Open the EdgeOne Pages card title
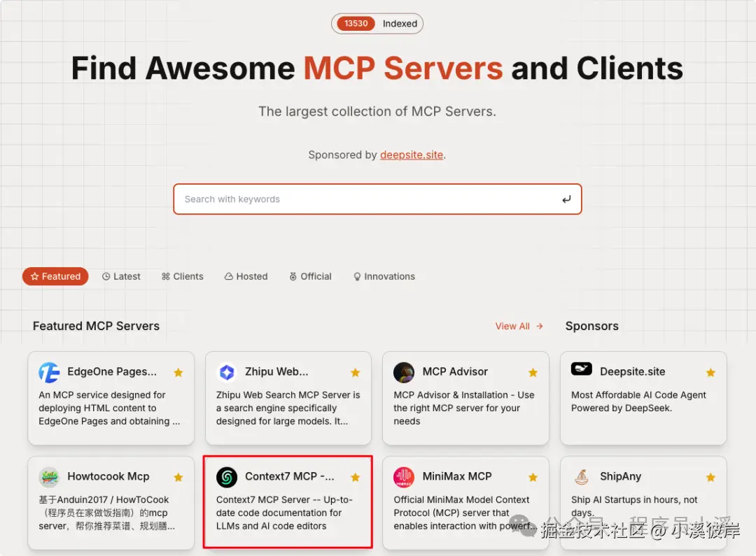756x556 pixels. tap(112, 371)
